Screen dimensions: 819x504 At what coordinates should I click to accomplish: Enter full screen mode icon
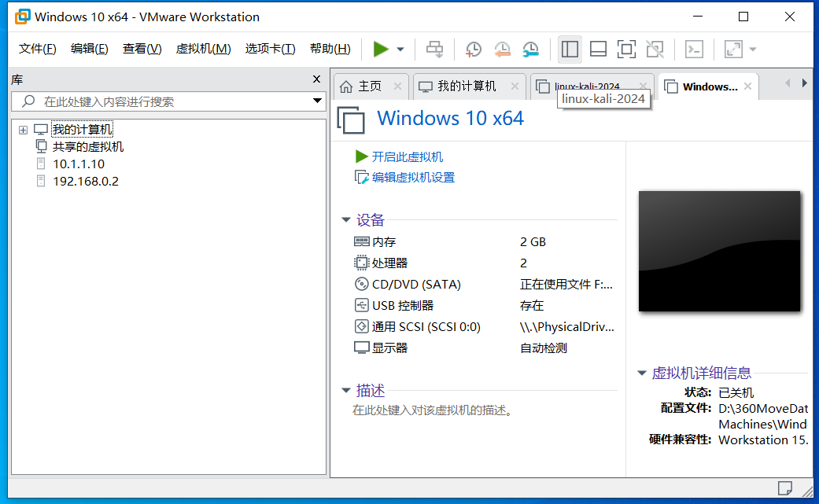[x=626, y=49]
